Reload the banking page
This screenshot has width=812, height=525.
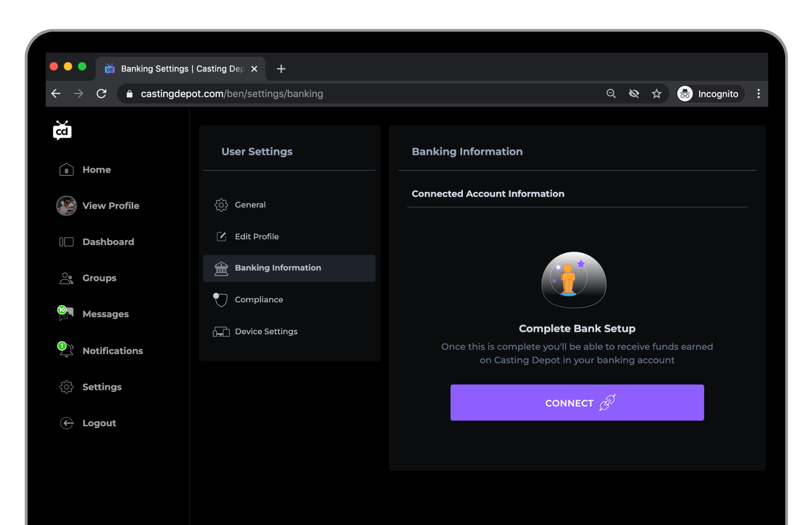[x=101, y=94]
